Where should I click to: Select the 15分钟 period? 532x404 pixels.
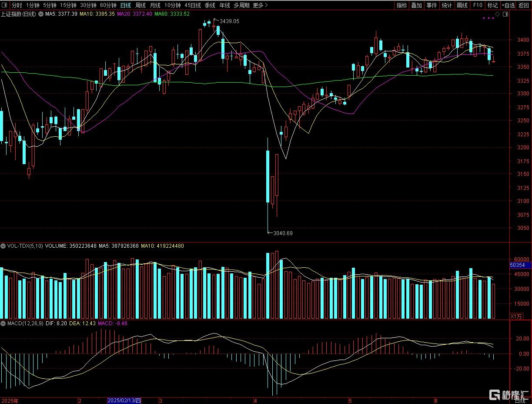click(68, 5)
